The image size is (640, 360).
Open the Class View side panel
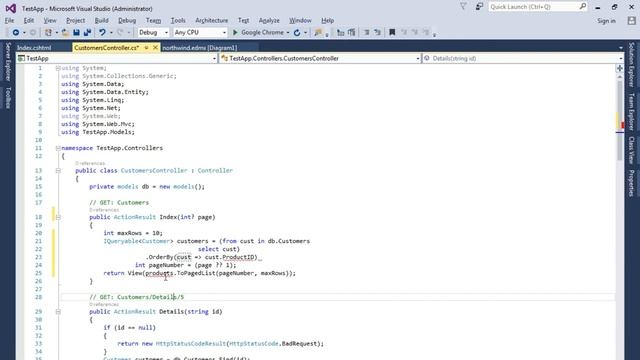coord(632,150)
